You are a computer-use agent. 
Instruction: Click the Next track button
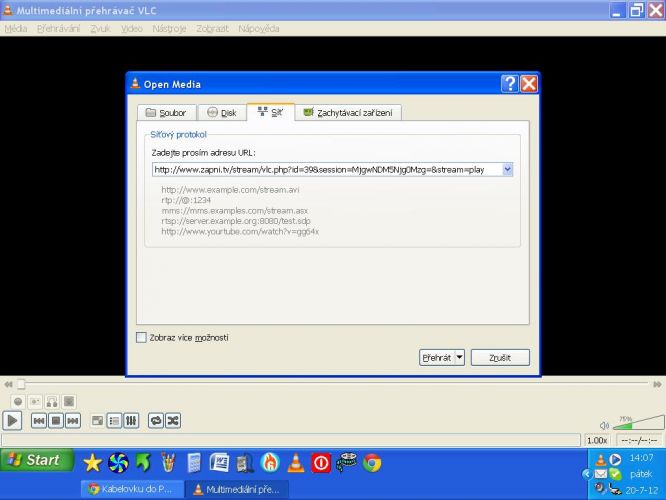point(73,421)
